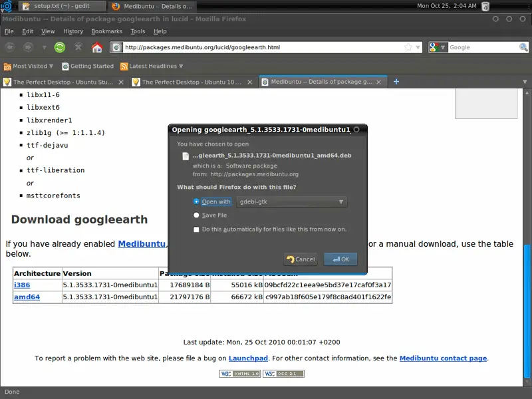Download the amd64 architecture package
This screenshot has height=399, width=532.
point(27,297)
